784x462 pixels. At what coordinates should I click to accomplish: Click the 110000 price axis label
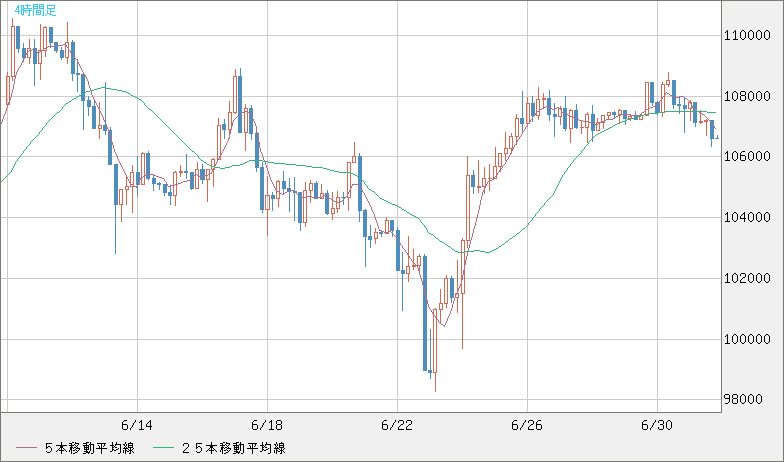point(747,35)
